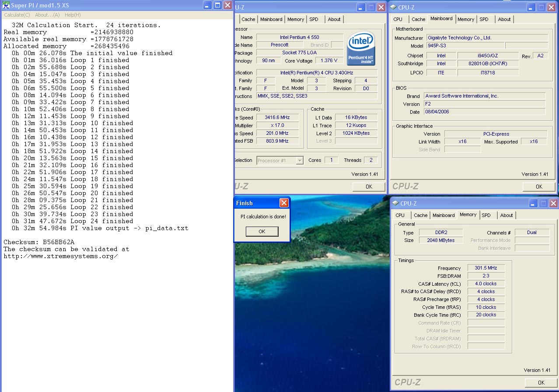This screenshot has width=559, height=392.
Task: Click the PCI-Express graphic interface field
Action: coord(496,134)
